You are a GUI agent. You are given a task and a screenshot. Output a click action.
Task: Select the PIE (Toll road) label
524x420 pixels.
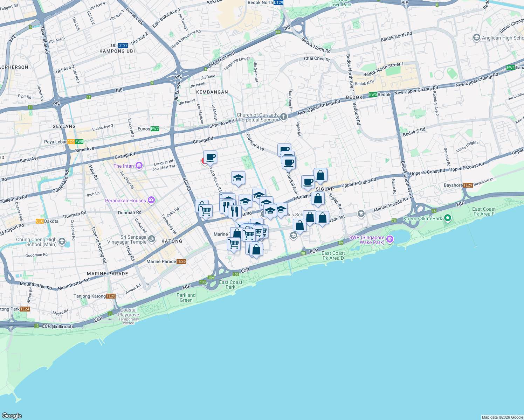[222, 60]
